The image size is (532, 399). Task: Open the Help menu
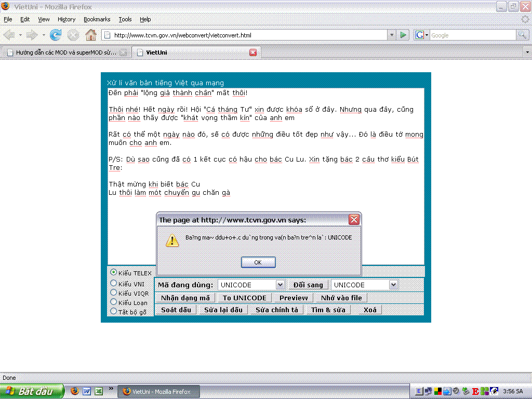[145, 19]
